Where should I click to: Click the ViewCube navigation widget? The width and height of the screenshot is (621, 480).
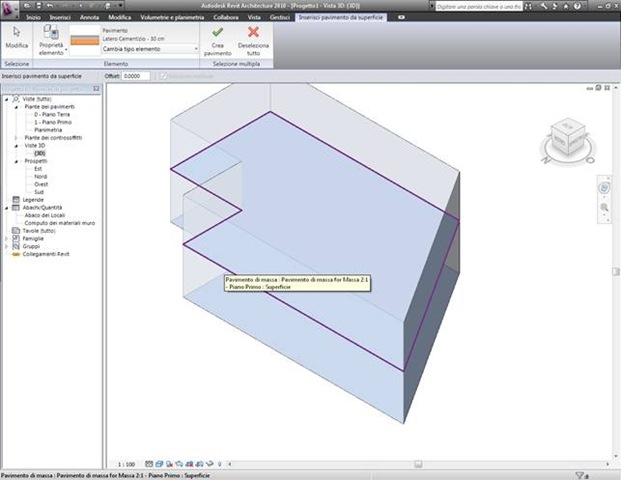(568, 141)
